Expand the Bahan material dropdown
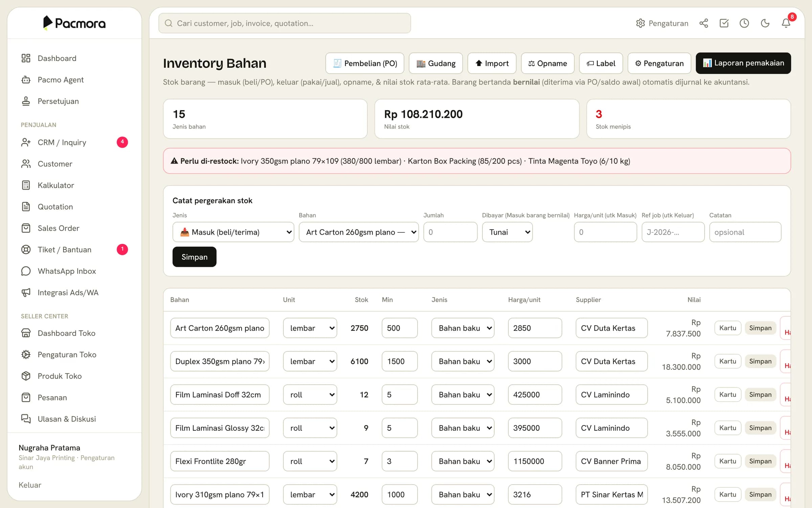Screen dimensions: 812x508 [x=359, y=232]
